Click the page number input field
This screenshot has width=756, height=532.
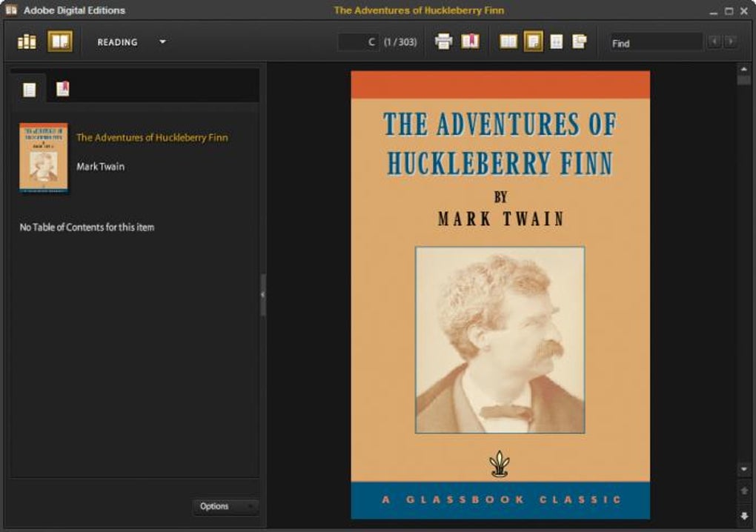tap(358, 42)
